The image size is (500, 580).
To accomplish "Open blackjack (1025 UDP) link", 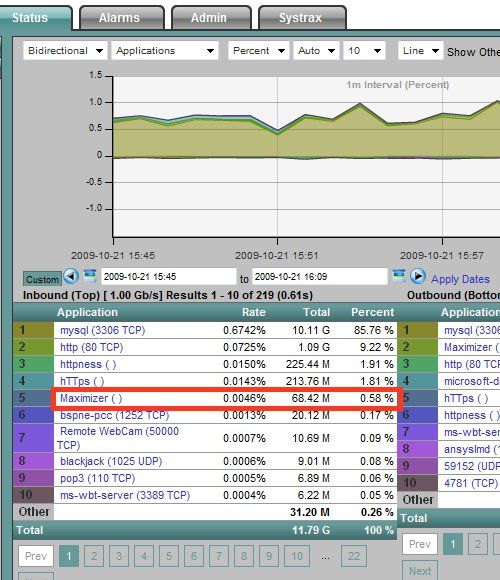I will tap(111, 461).
